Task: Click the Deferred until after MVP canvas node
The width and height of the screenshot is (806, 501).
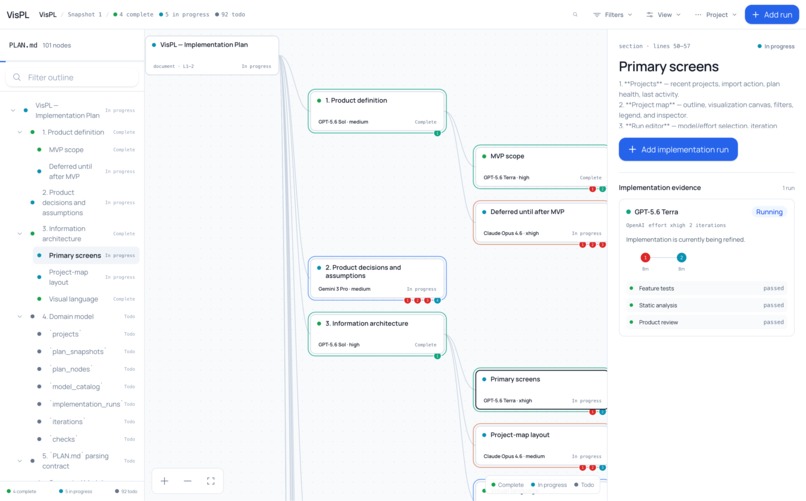Action: point(540,222)
